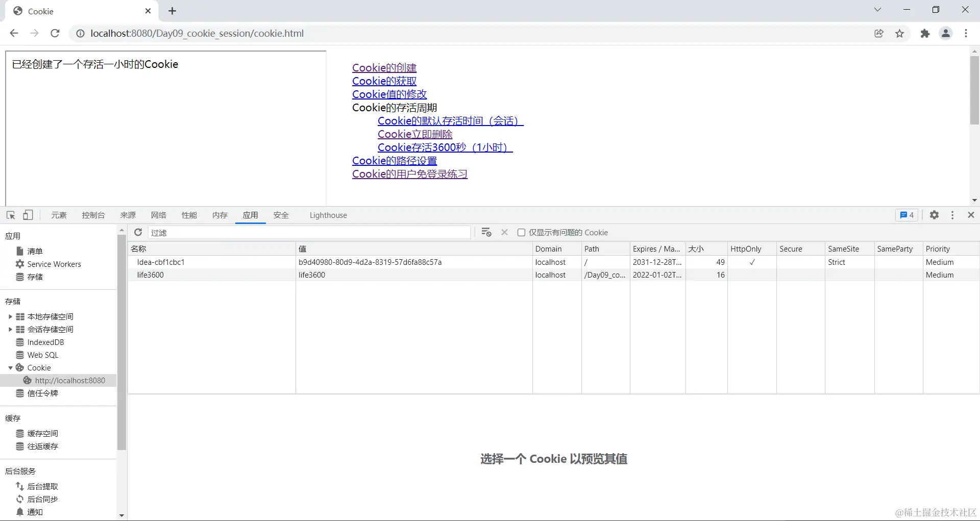Screen dimensions: 980x521
Task: Click the browser back arrow
Action: [x=14, y=33]
